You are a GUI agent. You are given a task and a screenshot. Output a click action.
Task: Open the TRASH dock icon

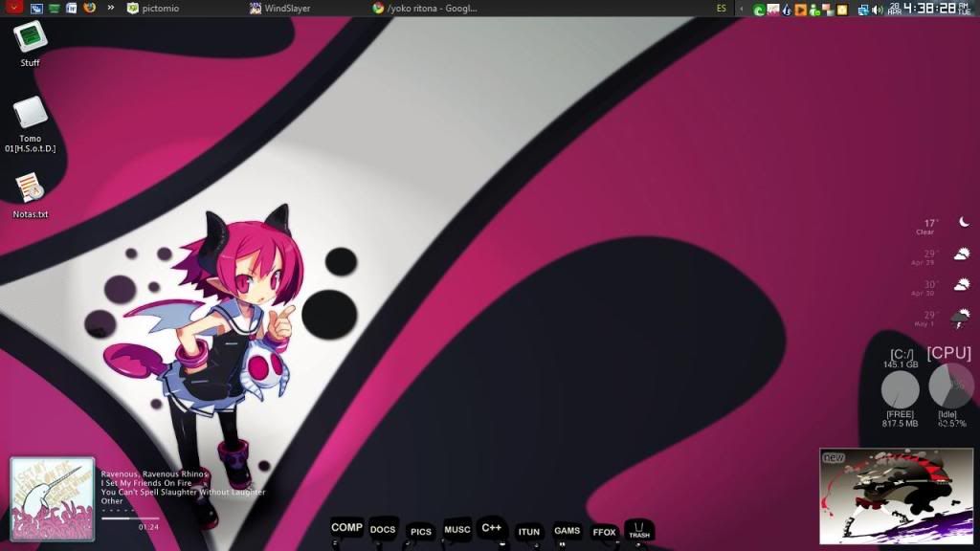tap(638, 531)
